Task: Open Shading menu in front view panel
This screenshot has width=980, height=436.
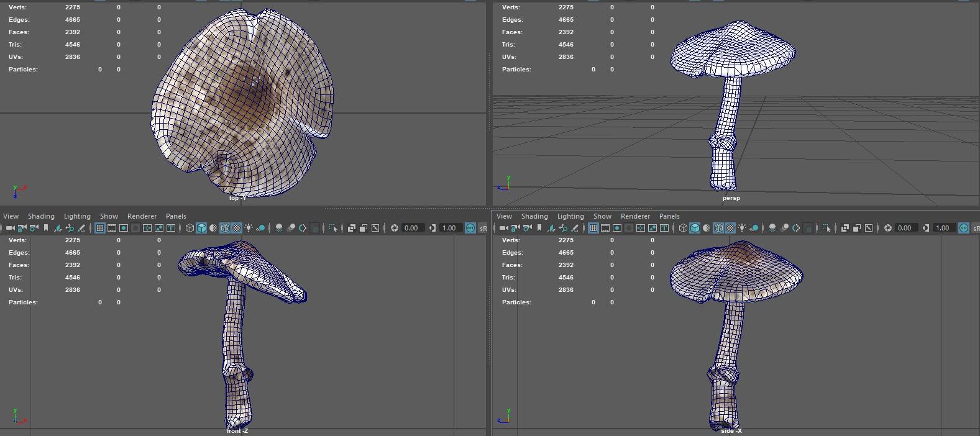Action: (41, 216)
